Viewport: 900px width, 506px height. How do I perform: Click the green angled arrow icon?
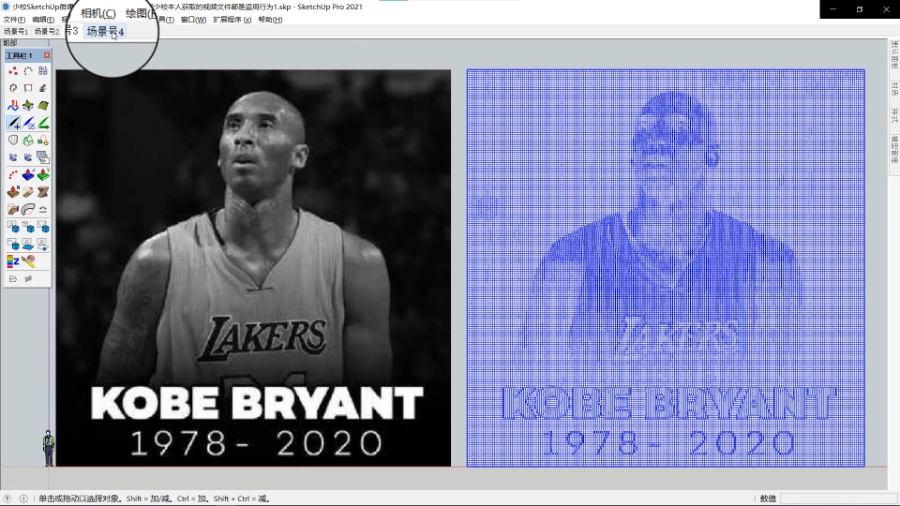click(x=42, y=123)
